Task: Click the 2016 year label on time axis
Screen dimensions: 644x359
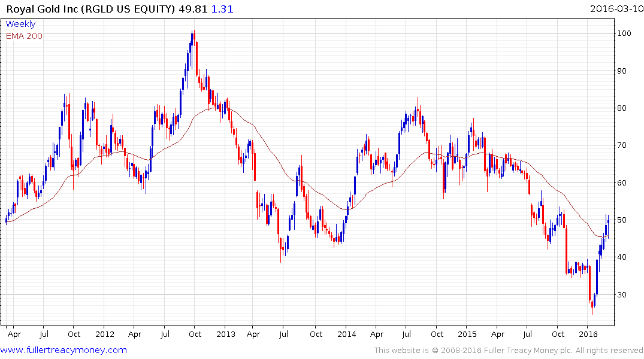Action: point(588,334)
